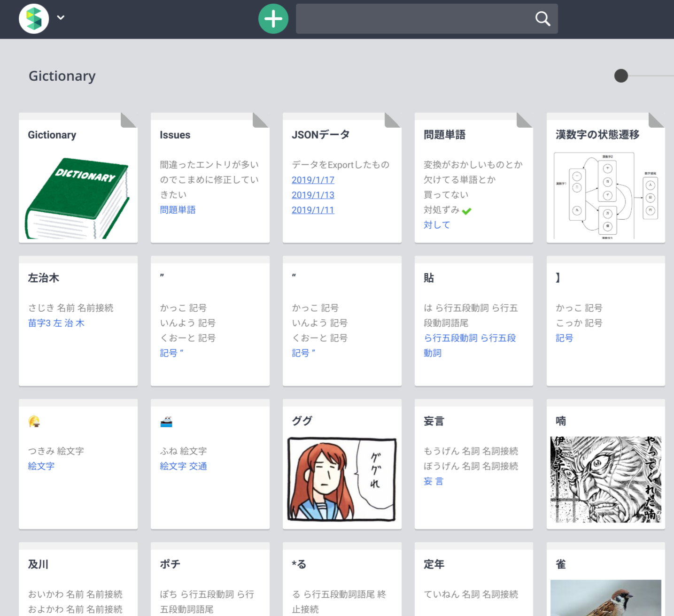This screenshot has width=674, height=616.
Task: Open the 左治木 card title
Action: click(x=44, y=278)
